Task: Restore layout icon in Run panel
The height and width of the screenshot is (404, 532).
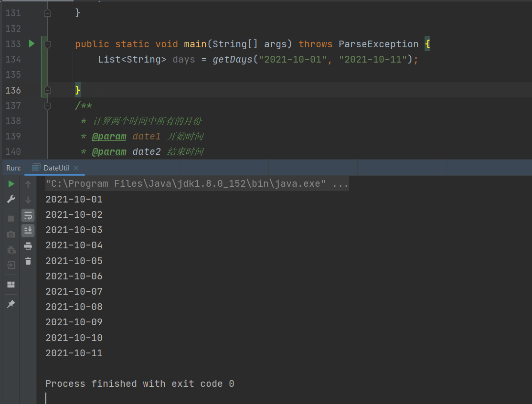Action: point(11,285)
